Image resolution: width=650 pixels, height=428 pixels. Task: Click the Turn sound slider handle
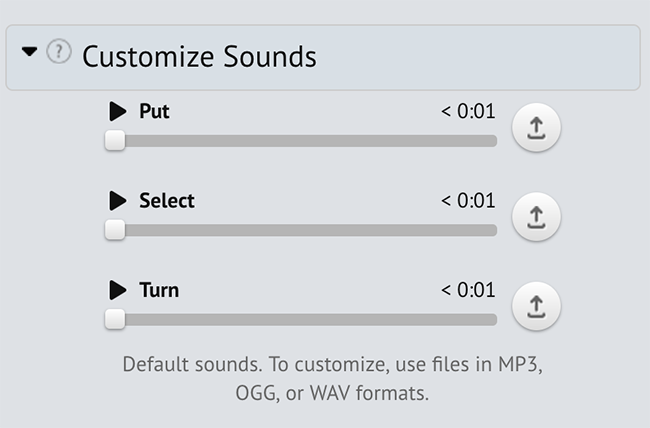pos(115,319)
